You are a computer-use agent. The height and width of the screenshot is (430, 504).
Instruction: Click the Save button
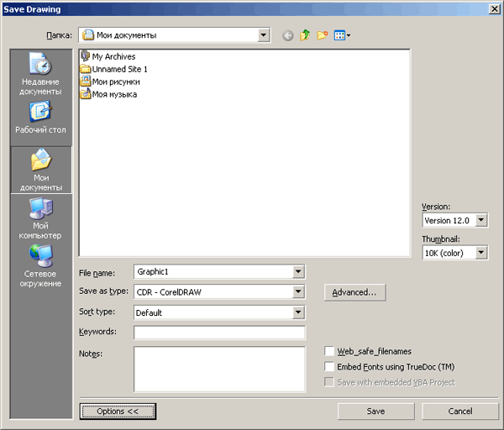pos(375,412)
